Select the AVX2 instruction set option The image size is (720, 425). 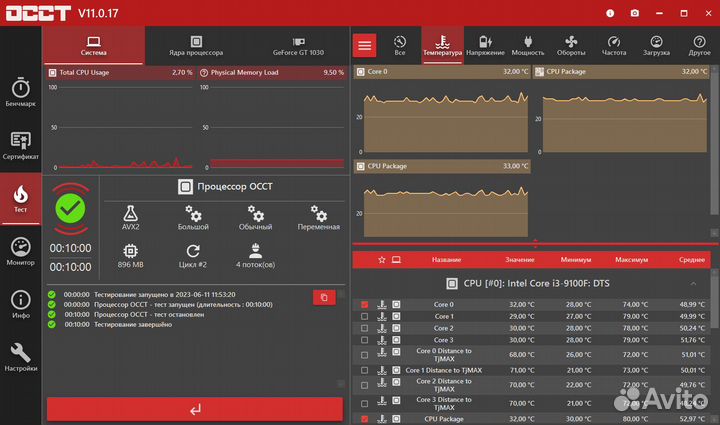[130, 218]
